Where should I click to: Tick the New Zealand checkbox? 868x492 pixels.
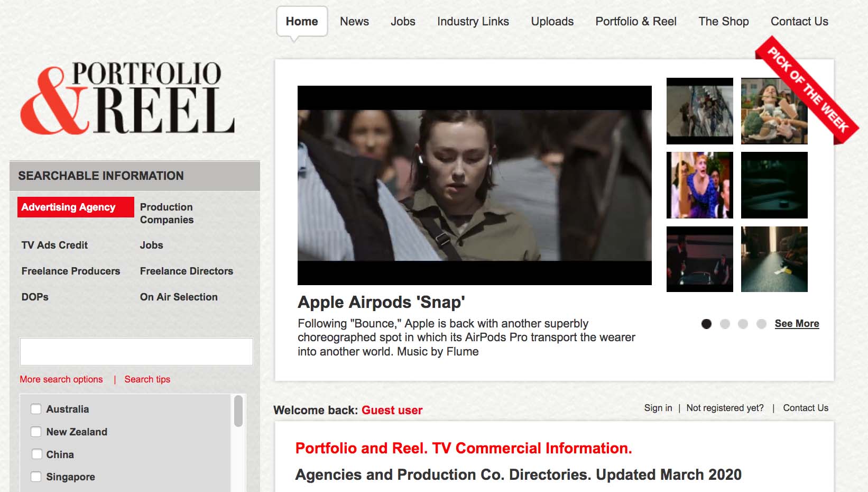[36, 432]
